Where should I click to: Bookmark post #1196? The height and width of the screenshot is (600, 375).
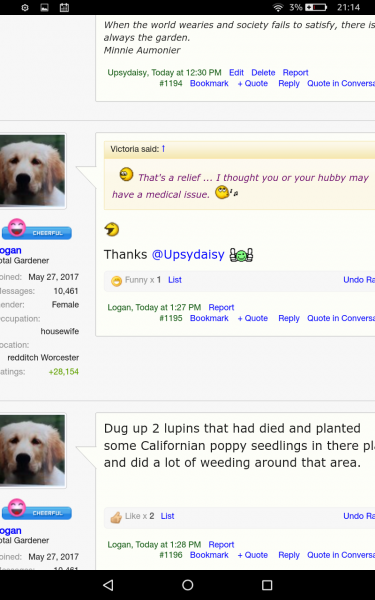coord(209,555)
